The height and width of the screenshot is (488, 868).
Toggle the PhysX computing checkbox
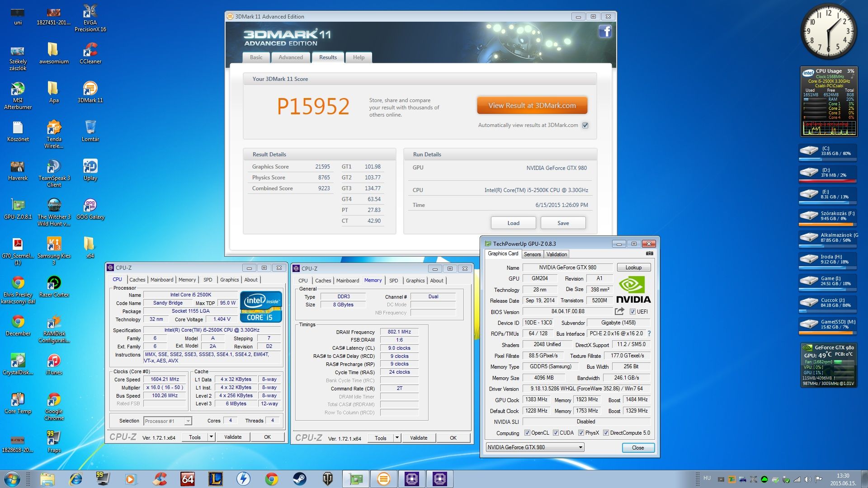click(x=581, y=433)
